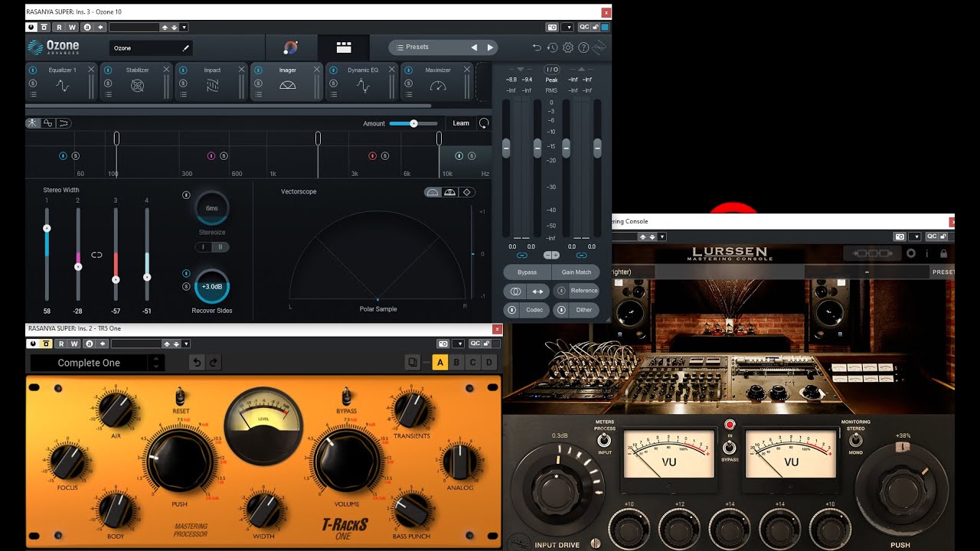980x551 pixels.
Task: Toggle Maximizer module power
Action: pos(408,70)
